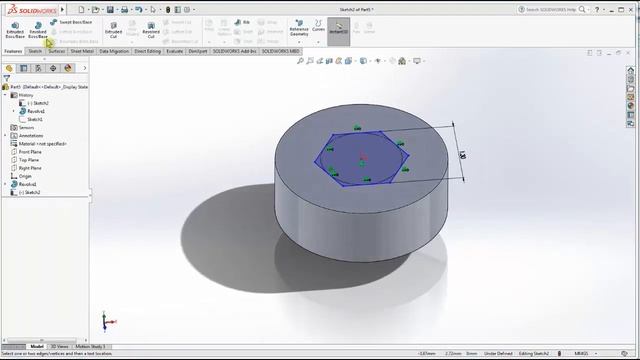Pick the Select cursor tool
This screenshot has height=360, width=640.
coord(153,9)
